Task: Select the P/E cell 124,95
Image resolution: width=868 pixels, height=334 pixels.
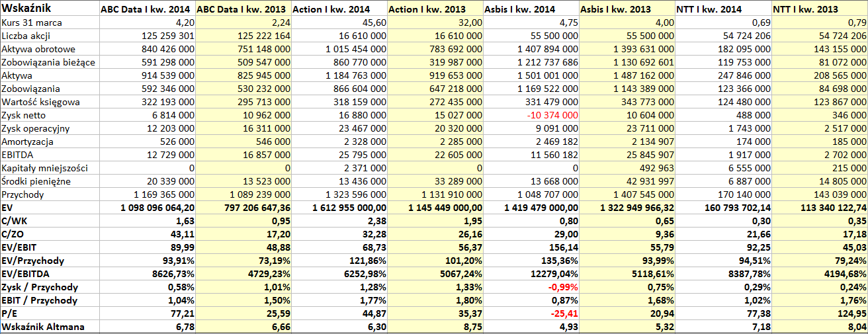Action: tap(819, 313)
